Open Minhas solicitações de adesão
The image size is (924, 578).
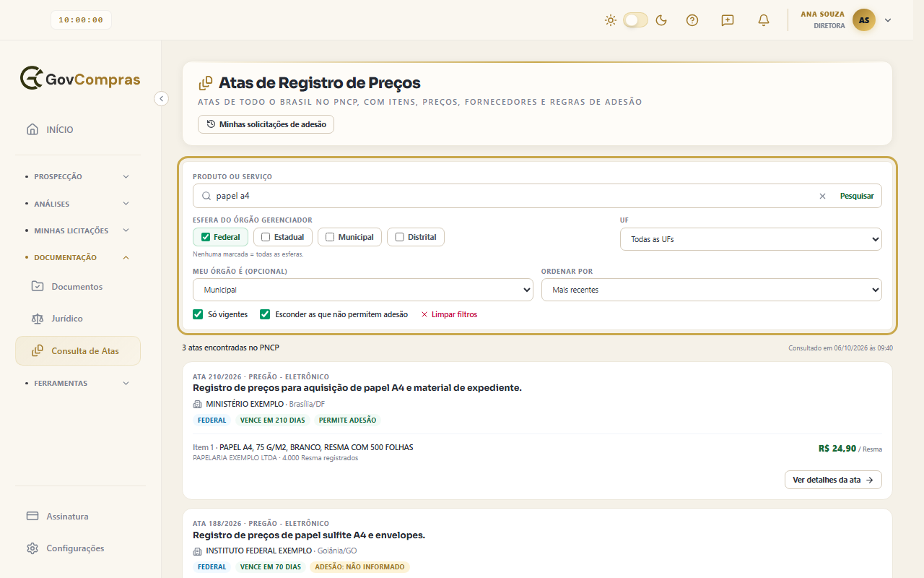click(x=266, y=124)
